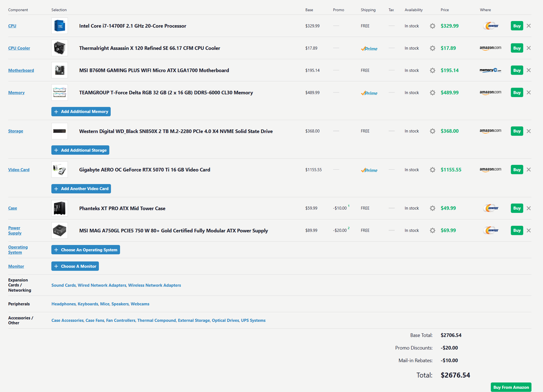The width and height of the screenshot is (543, 392).
Task: Browse Case Fans under Accessories
Action: pyautogui.click(x=95, y=320)
